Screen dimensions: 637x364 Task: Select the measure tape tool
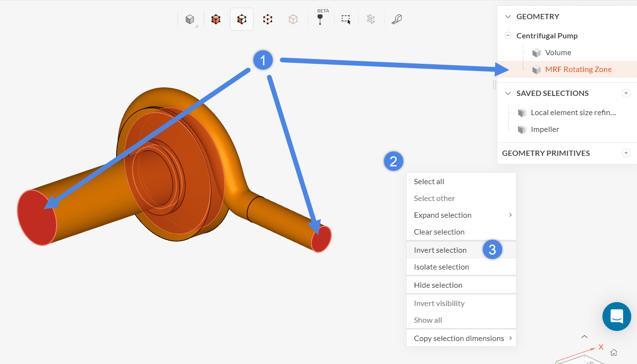coord(397,20)
